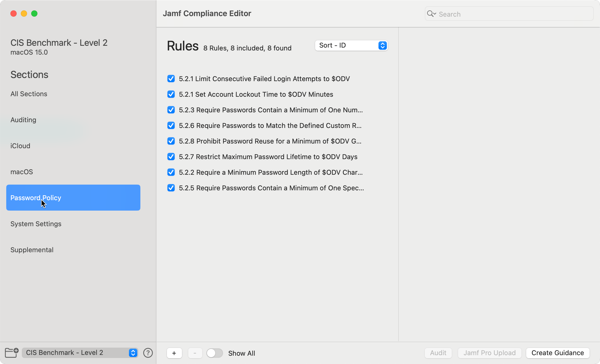Image resolution: width=600 pixels, height=364 pixels.
Task: Uncheck 5.2.3 Require Passwords Contain a Number
Action: click(171, 110)
